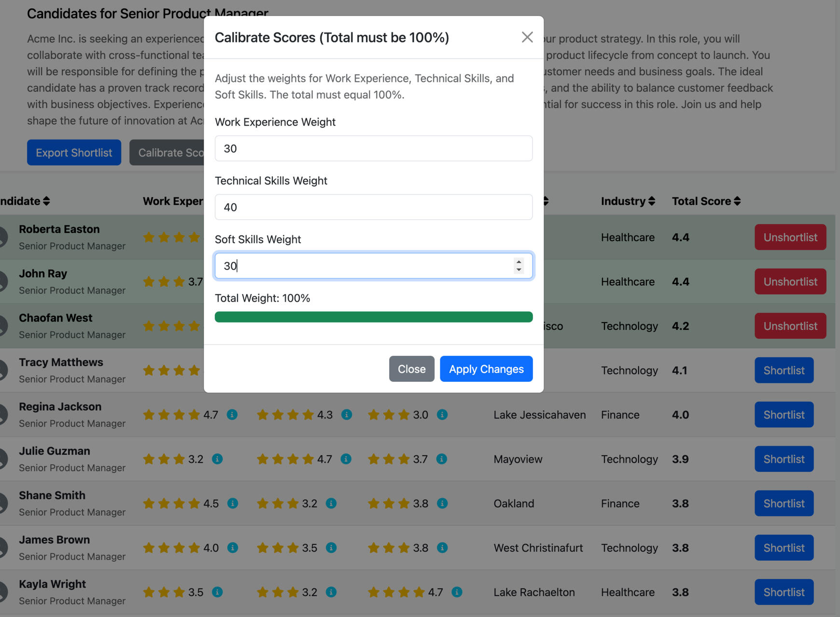Increase Soft Skills Weight with stepper up arrow
The image size is (840, 617).
point(519,262)
